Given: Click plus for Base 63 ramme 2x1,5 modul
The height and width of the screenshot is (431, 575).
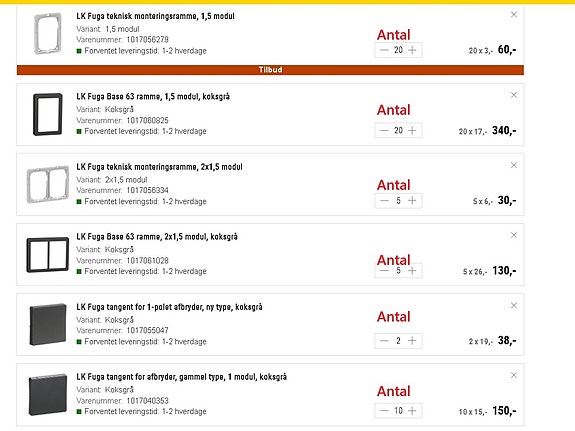Looking at the screenshot, I should coord(412,271).
